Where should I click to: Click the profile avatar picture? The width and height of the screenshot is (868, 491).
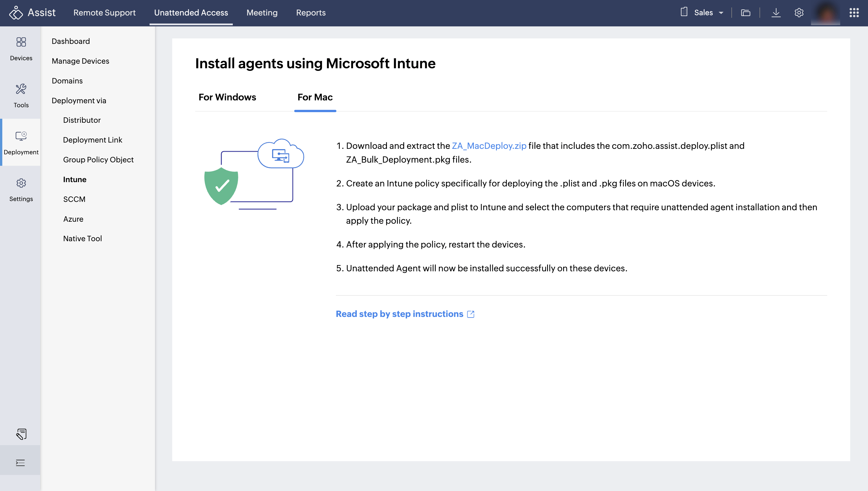coord(826,13)
